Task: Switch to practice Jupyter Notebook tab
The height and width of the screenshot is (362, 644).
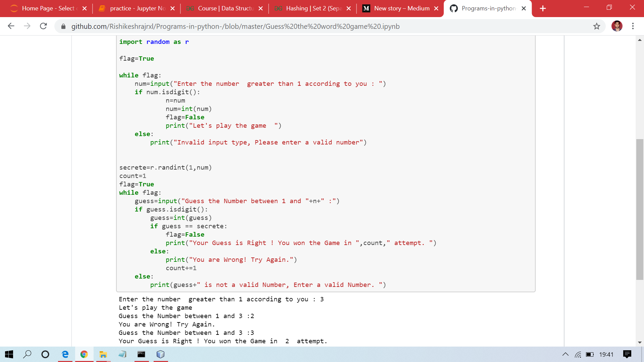Action: click(x=138, y=8)
